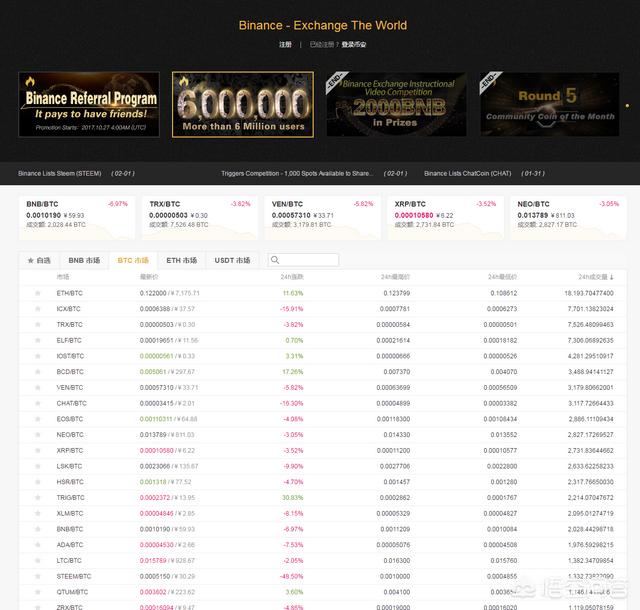Image resolution: width=640 pixels, height=610 pixels.
Task: Switch to ETH market tab
Action: (x=182, y=260)
